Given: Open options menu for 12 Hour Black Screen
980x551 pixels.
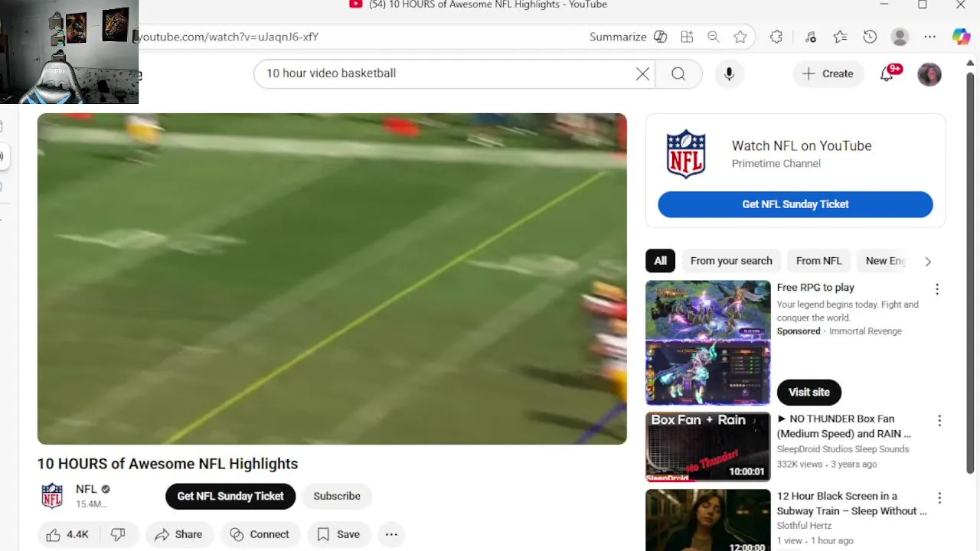Looking at the screenshot, I should [939, 498].
